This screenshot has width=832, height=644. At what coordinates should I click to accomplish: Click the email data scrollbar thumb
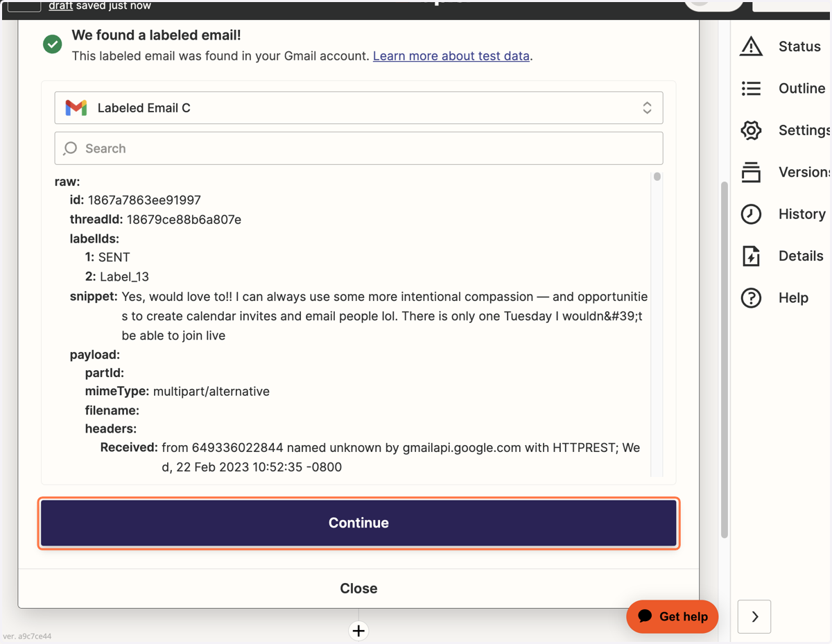(x=657, y=177)
